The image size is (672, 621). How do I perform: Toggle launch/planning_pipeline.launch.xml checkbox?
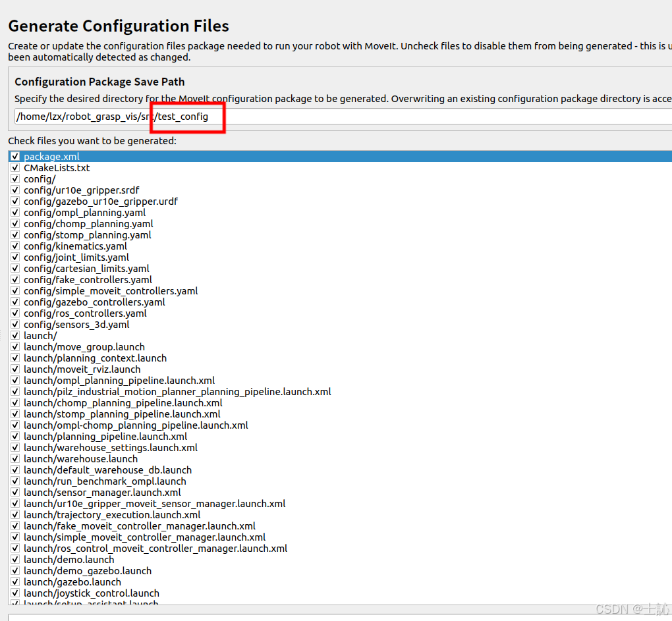[x=15, y=436]
